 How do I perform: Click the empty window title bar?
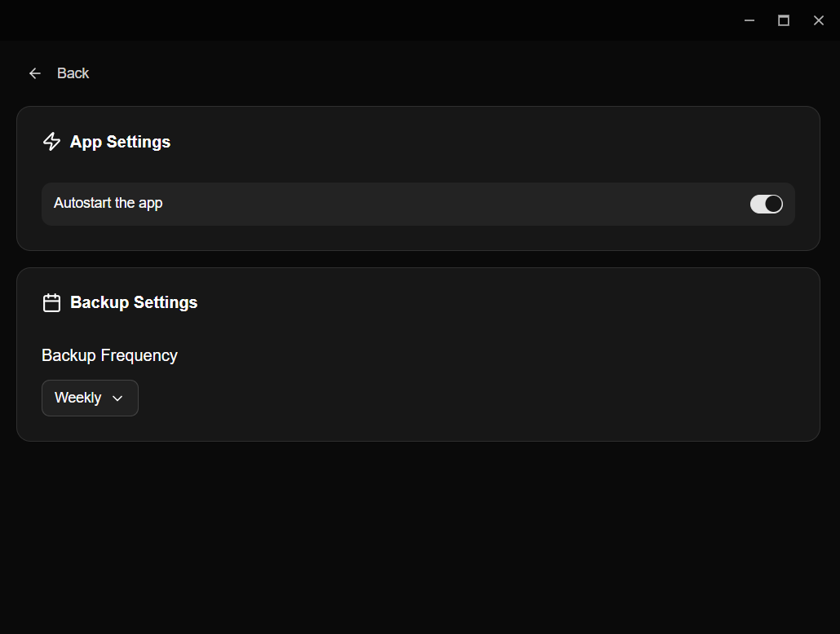pos(367,20)
